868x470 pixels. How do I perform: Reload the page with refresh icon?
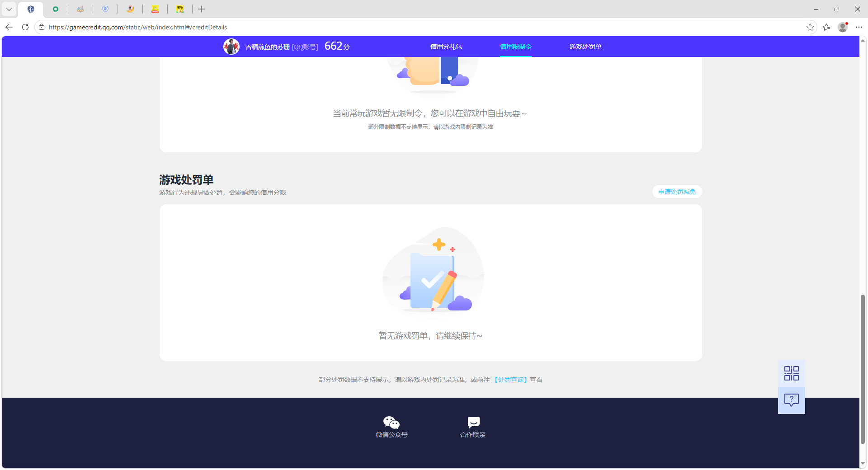click(x=25, y=27)
